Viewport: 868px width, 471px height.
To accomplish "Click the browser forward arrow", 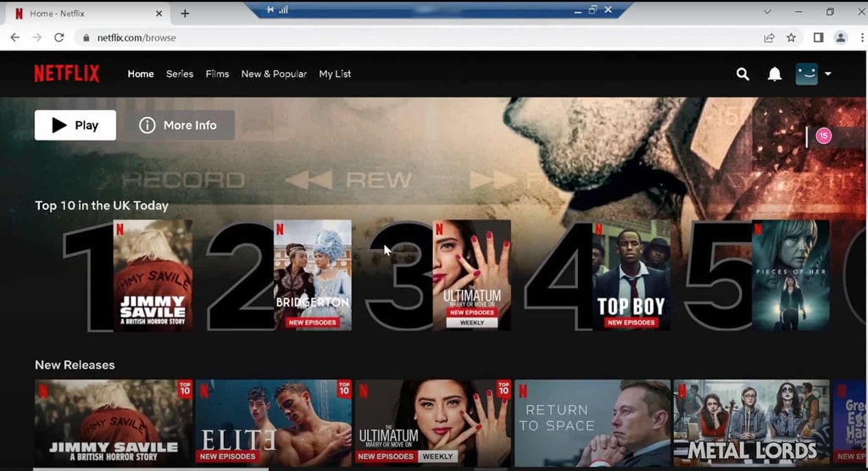I will [x=37, y=37].
